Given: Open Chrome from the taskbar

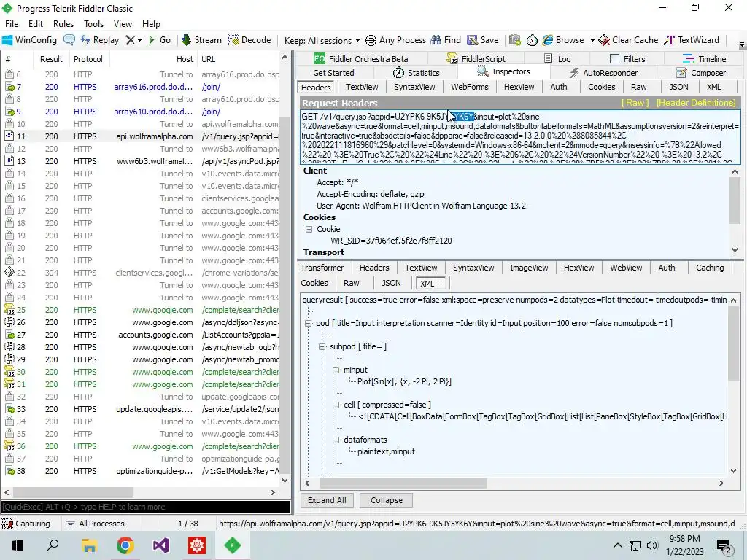Looking at the screenshot, I should 125,545.
